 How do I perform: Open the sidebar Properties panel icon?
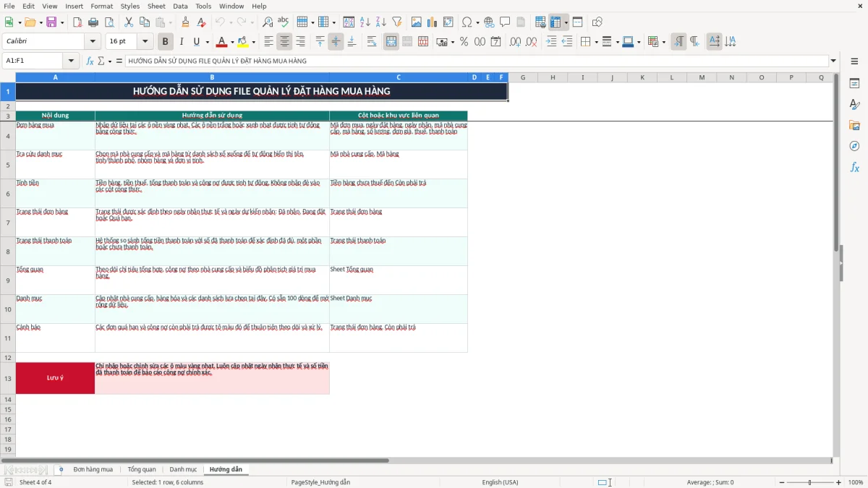(854, 84)
